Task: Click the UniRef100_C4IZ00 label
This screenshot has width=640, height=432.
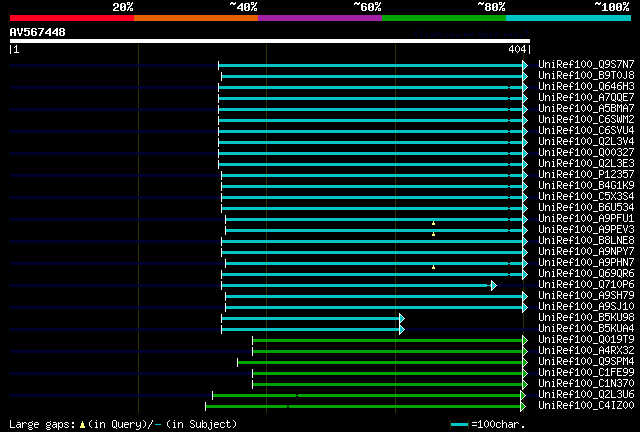Action: 586,405
